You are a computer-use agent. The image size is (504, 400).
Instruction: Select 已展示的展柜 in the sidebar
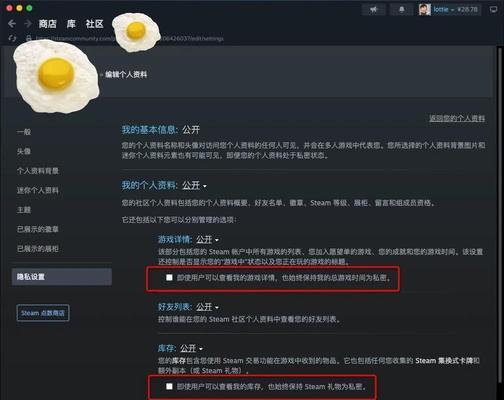(38, 249)
